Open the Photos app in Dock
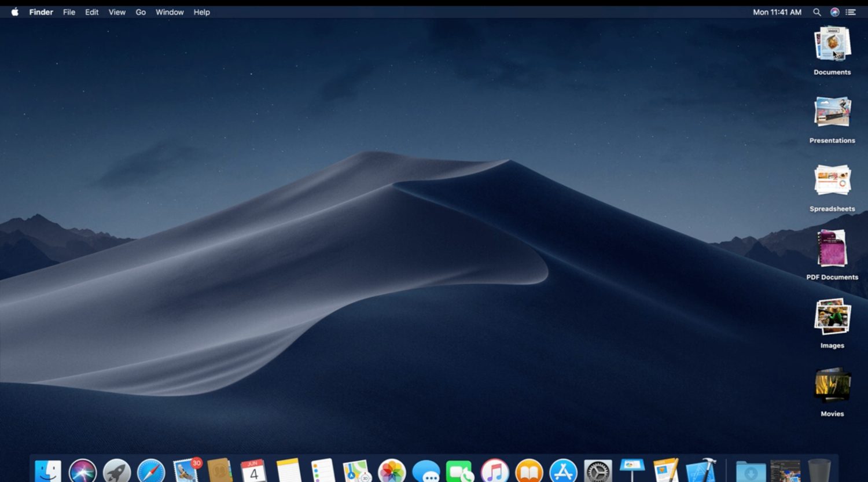This screenshot has width=868, height=482. [x=392, y=470]
